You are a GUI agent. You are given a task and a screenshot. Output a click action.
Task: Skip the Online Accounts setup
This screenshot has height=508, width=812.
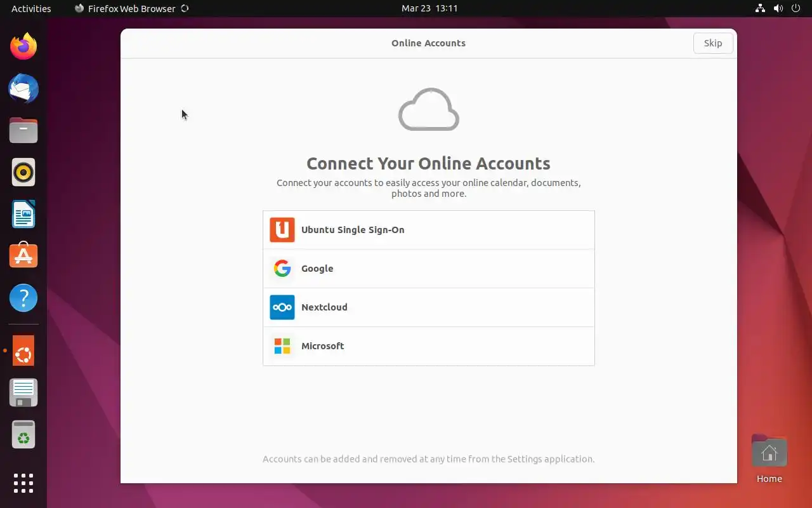pyautogui.click(x=713, y=43)
